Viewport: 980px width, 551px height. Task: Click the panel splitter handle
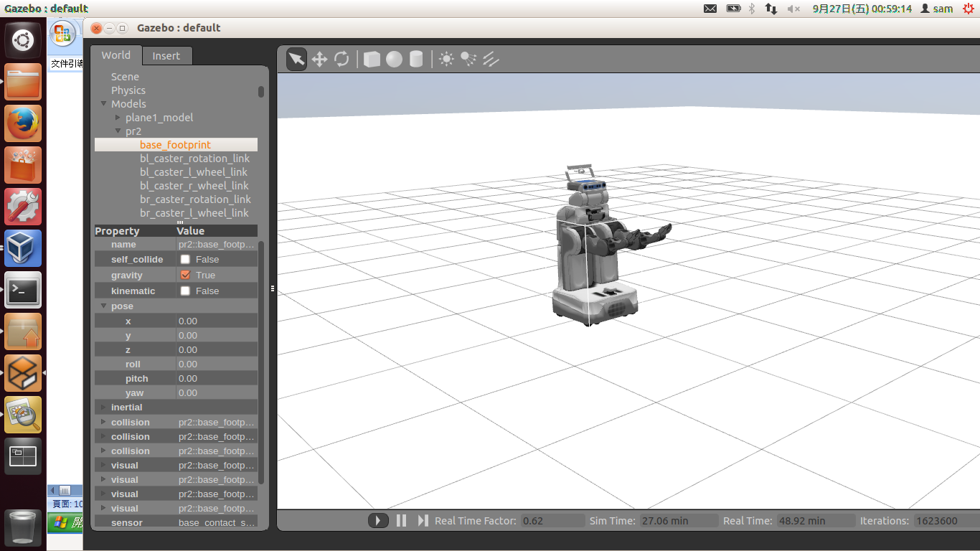point(273,288)
